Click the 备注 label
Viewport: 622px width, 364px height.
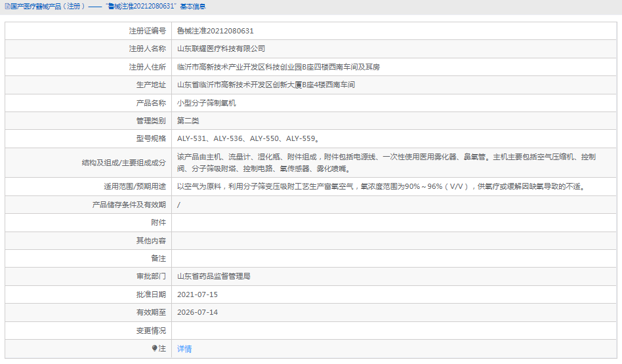158,258
